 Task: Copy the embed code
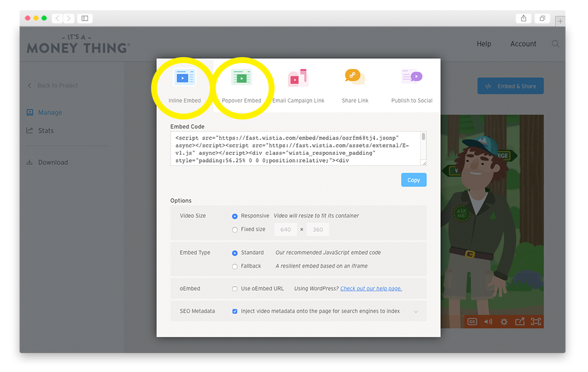coord(413,180)
